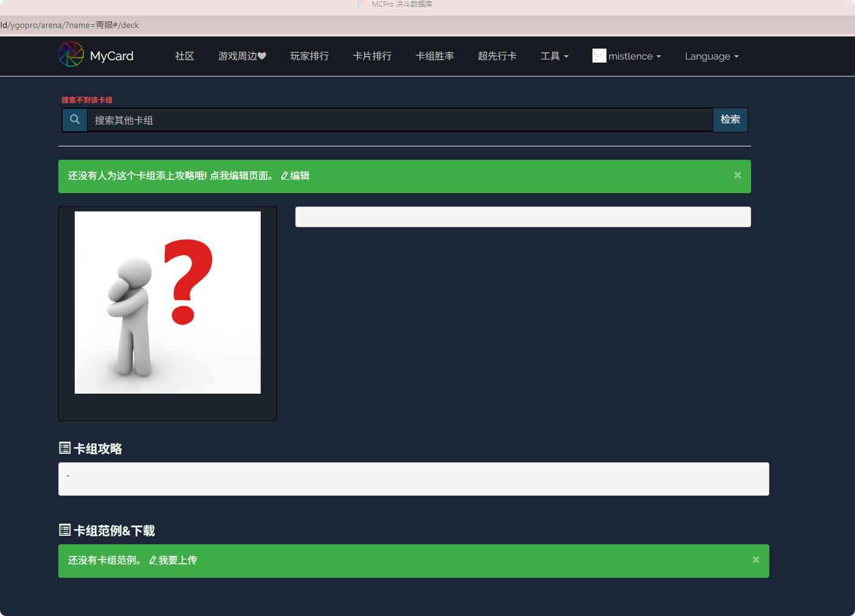Go to 社区 in the navbar
Screen dimensions: 855x616
click(185, 56)
